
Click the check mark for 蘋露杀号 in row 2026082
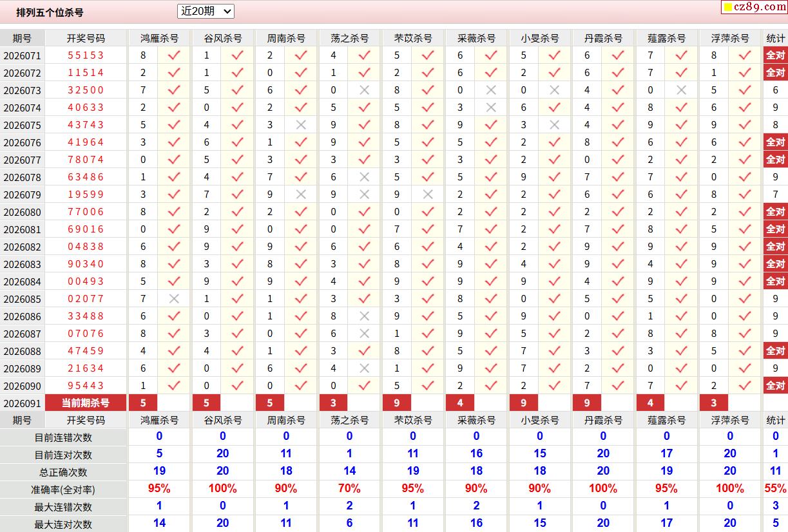click(x=681, y=247)
